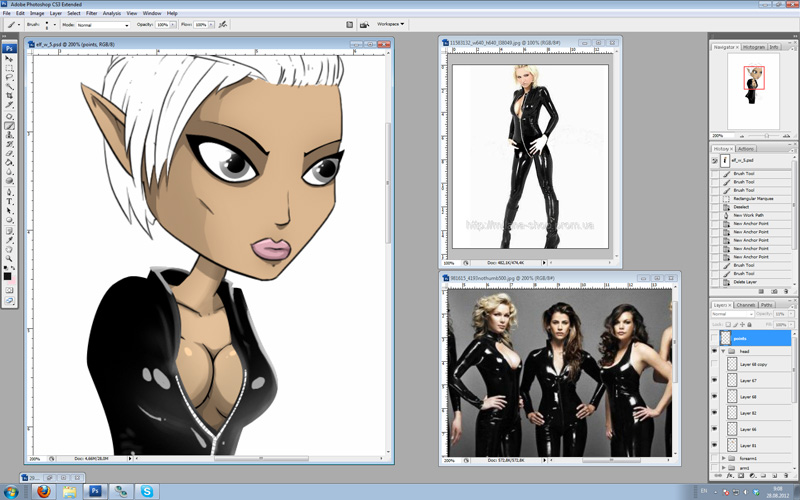Select the Magic Wand tool

tap(9, 86)
